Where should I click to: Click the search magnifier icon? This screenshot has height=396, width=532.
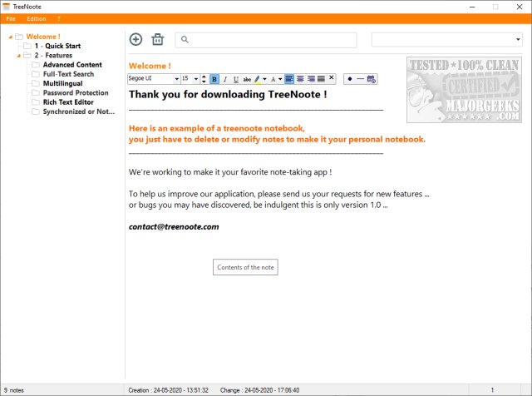(185, 40)
